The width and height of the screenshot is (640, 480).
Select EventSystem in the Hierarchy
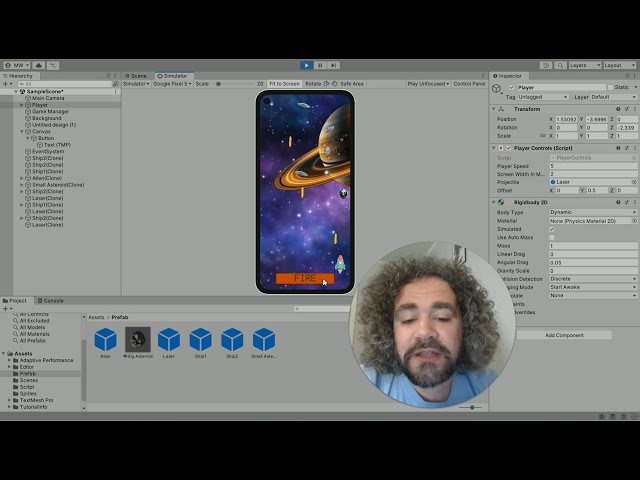(x=48, y=151)
